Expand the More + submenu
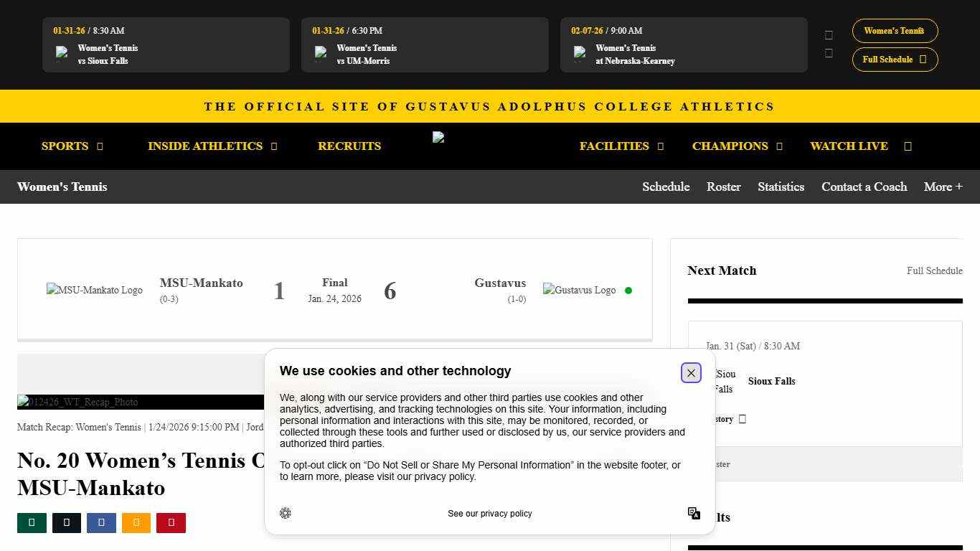 943,187
